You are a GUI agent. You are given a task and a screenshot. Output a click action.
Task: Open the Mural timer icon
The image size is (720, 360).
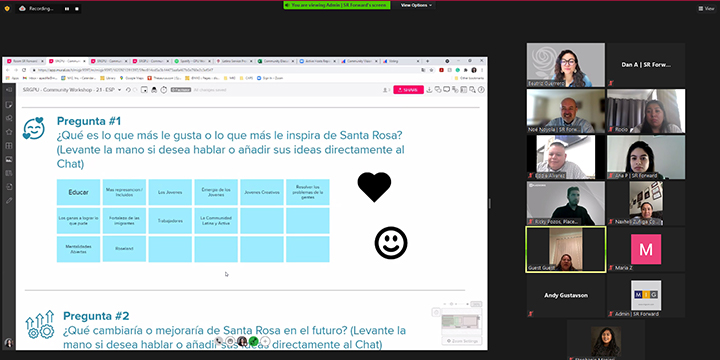tap(164, 90)
